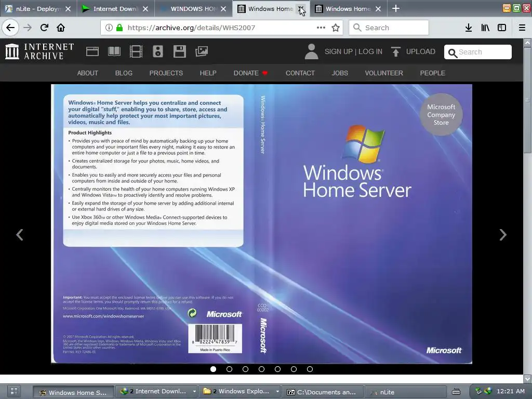Screen dimensions: 532x399
Task: Open the JOBS link
Action: point(340,73)
